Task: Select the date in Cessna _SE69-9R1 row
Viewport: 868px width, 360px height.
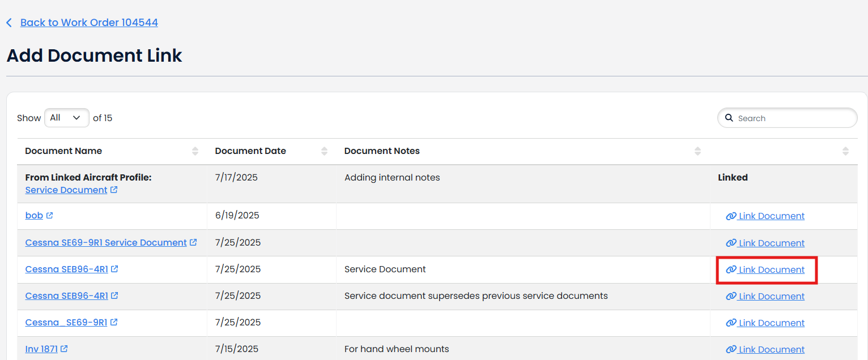Action: (238, 322)
